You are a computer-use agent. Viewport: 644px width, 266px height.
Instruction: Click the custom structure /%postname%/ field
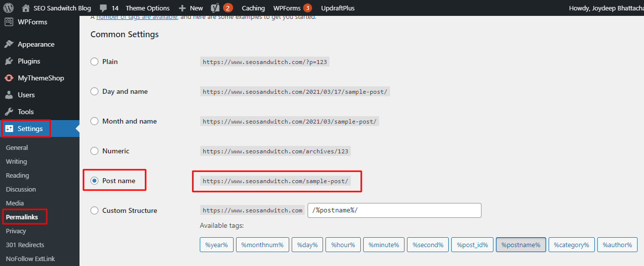tap(395, 210)
